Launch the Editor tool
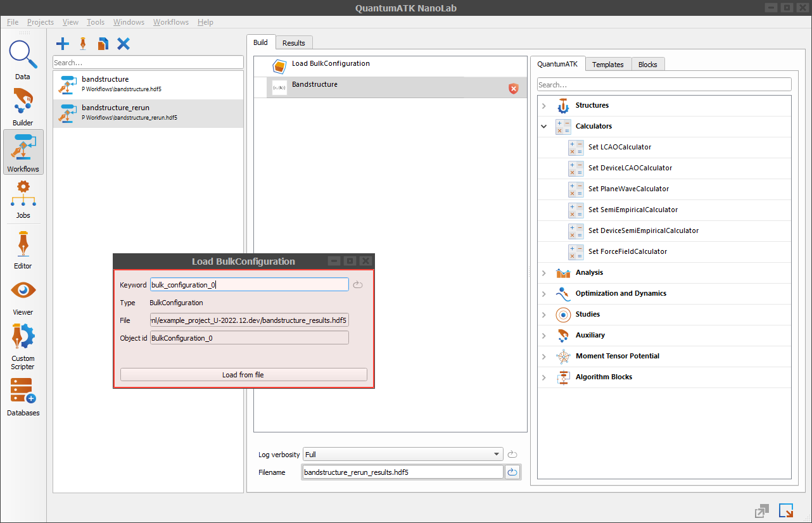Screen dimensions: 812x523 (x=23, y=249)
